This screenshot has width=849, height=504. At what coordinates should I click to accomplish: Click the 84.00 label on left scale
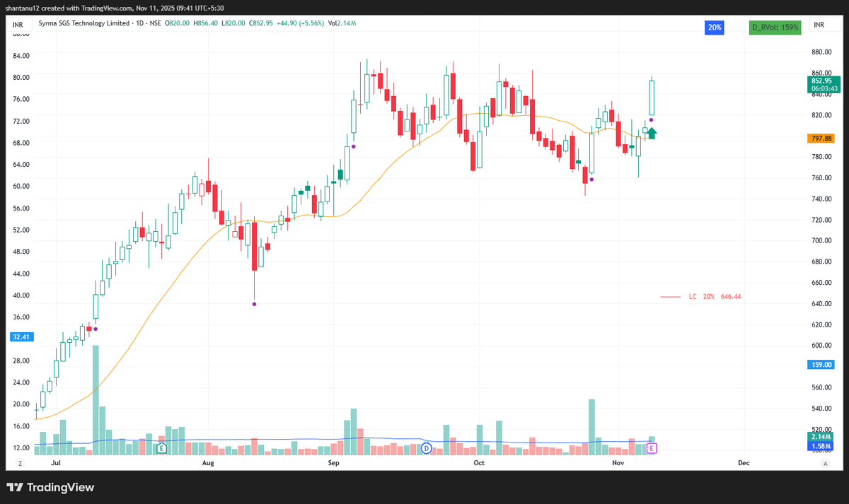(21, 55)
